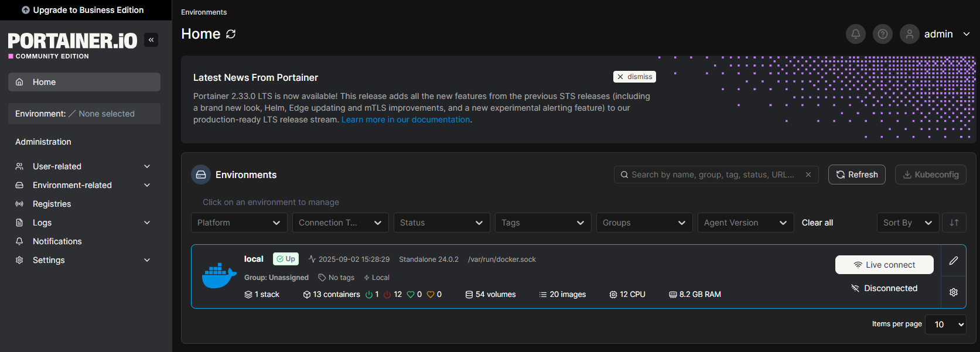Expand Environment-related menu chevron

point(147,185)
